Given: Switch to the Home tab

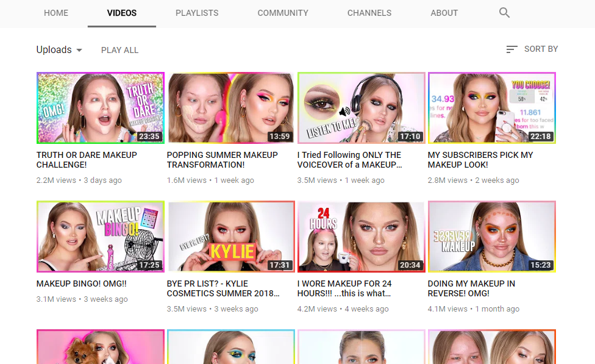Looking at the screenshot, I should tap(56, 13).
